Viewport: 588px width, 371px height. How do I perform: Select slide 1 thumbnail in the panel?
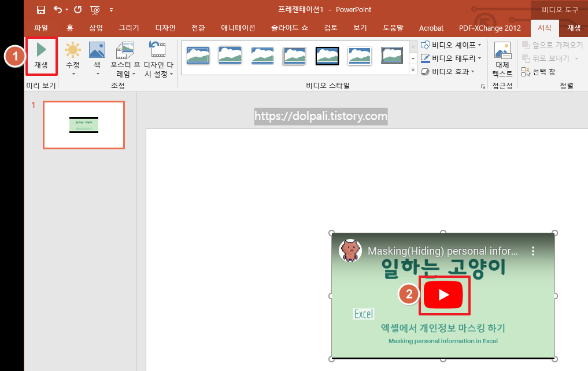(x=83, y=124)
